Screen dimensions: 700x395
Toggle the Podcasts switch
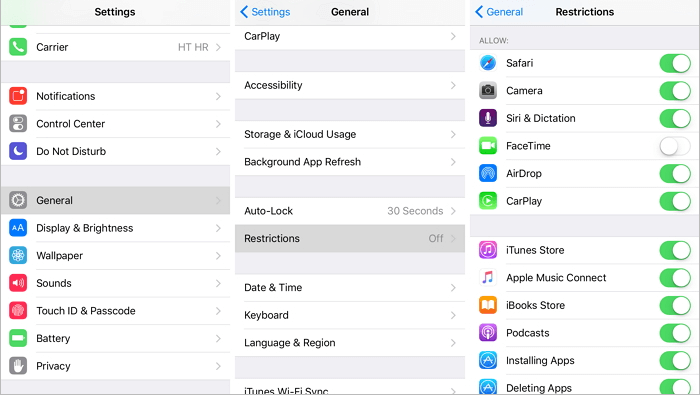(675, 333)
